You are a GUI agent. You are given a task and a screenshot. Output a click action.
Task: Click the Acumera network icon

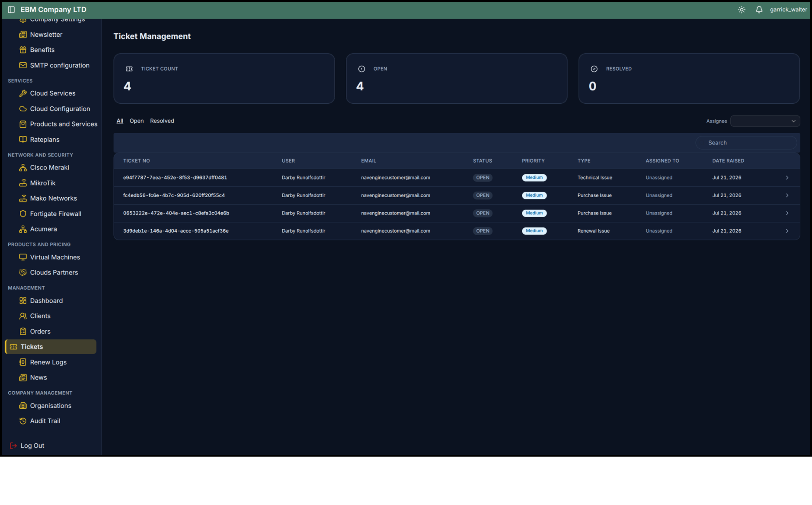[23, 229]
